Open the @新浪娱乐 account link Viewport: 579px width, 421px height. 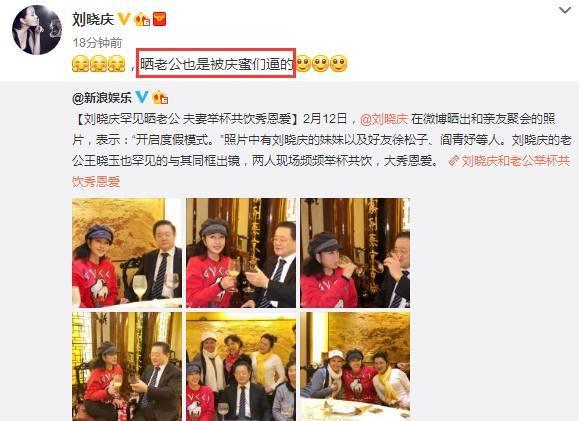point(102,97)
